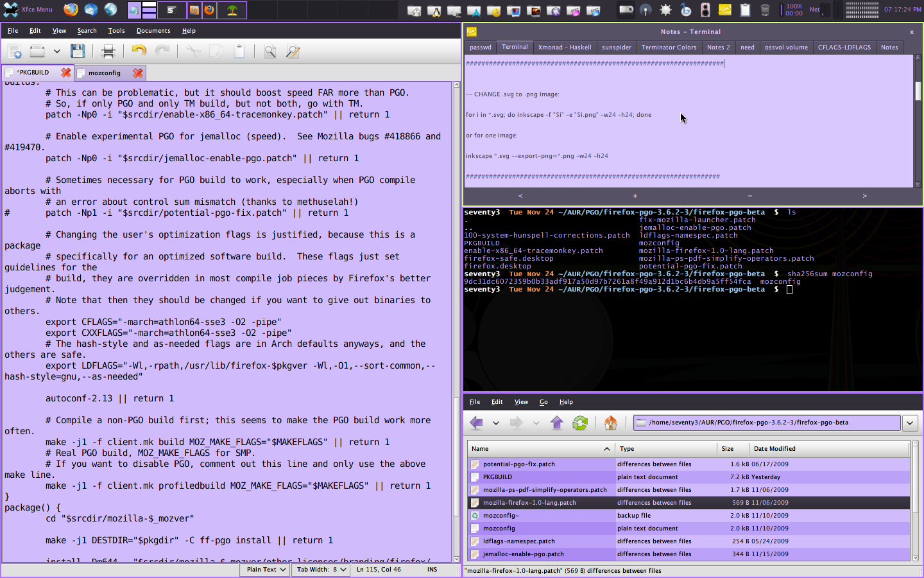Expand the recent files arrow beside Open
The height and width of the screenshot is (578, 924).
(56, 51)
